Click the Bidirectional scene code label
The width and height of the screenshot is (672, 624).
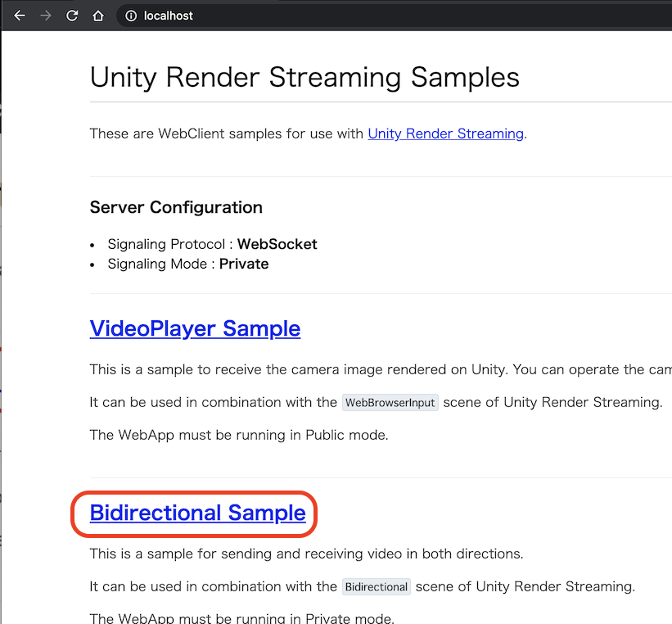click(376, 586)
